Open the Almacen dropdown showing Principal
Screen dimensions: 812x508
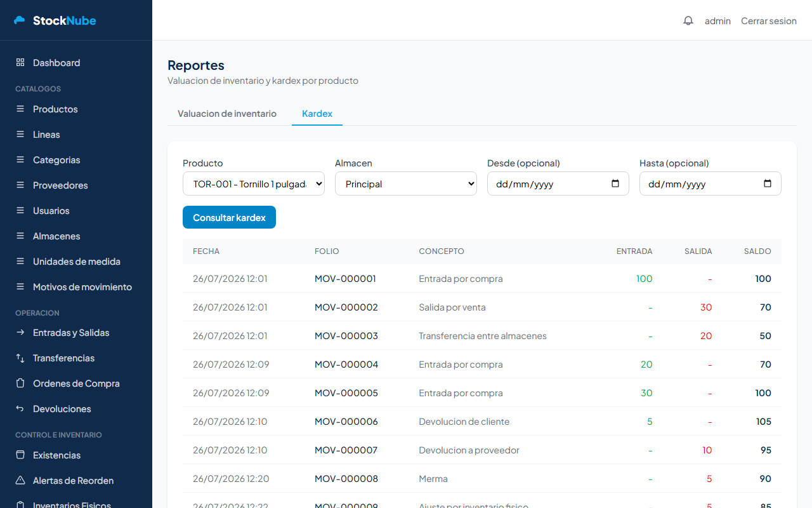(x=406, y=184)
